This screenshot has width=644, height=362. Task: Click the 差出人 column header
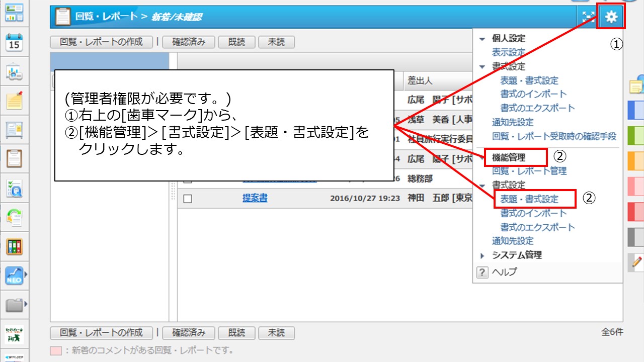tap(420, 81)
